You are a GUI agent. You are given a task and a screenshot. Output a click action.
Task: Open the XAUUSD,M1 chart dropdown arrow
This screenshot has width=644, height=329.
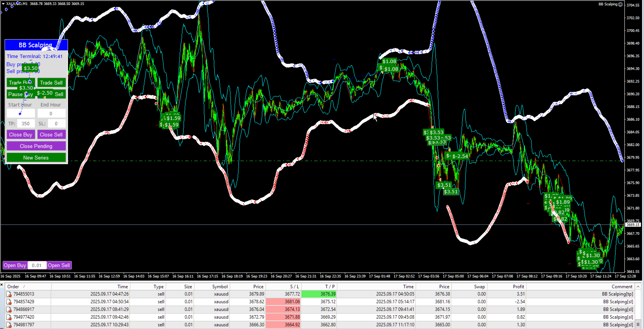tap(3, 4)
